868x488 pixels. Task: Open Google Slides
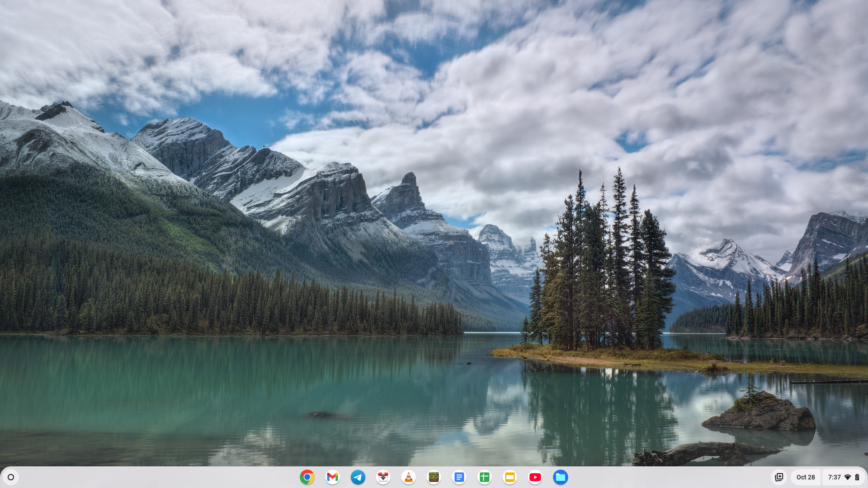(x=509, y=477)
